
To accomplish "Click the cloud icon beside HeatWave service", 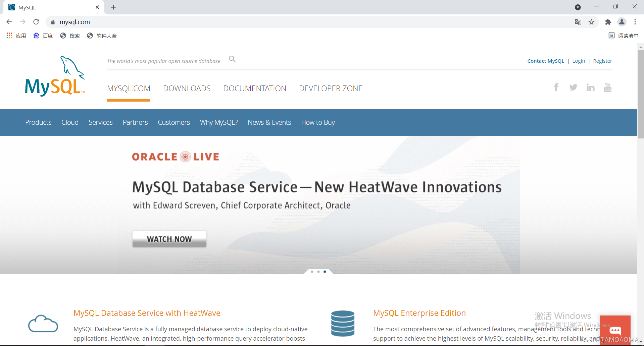I will click(43, 324).
